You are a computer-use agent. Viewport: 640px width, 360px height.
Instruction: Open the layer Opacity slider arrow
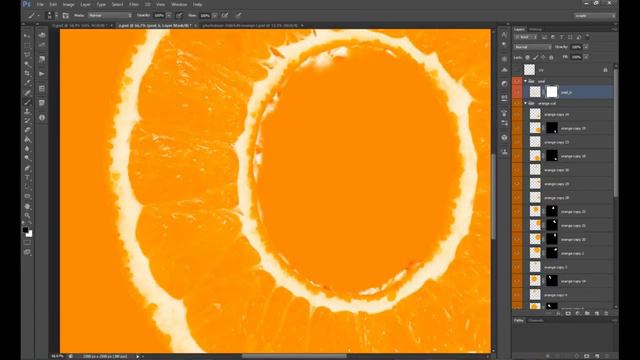pyautogui.click(x=586, y=47)
